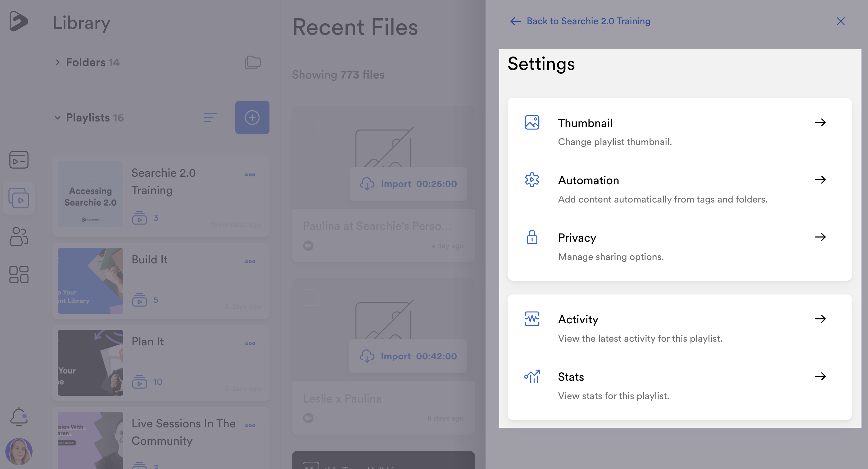Click arrow next to Privacy

[x=820, y=237]
